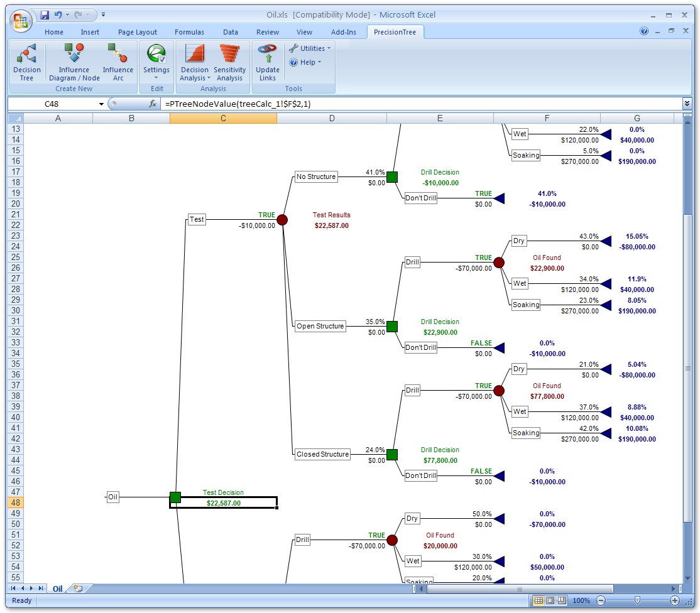Image resolution: width=700 pixels, height=613 pixels.
Task: Click the zoom slider handle
Action: pyautogui.click(x=638, y=600)
